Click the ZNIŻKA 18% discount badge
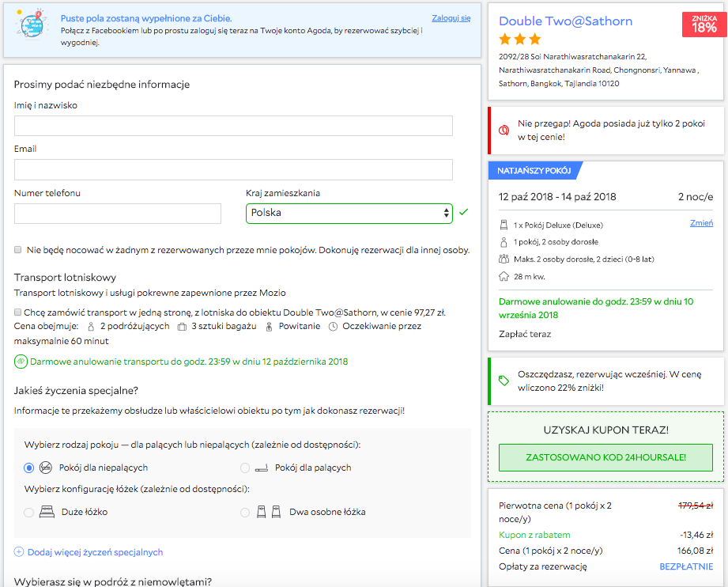The height and width of the screenshot is (587, 728). 704,25
